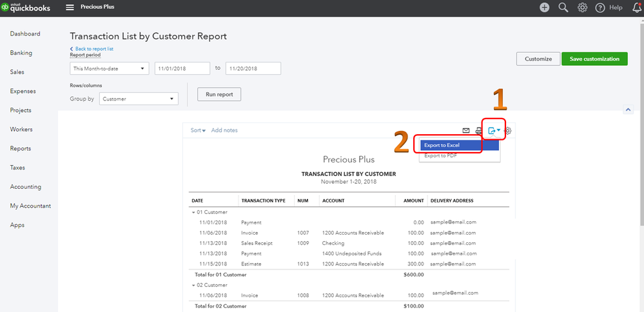Click the NUM column header
The image size is (644, 312).
pos(302,200)
